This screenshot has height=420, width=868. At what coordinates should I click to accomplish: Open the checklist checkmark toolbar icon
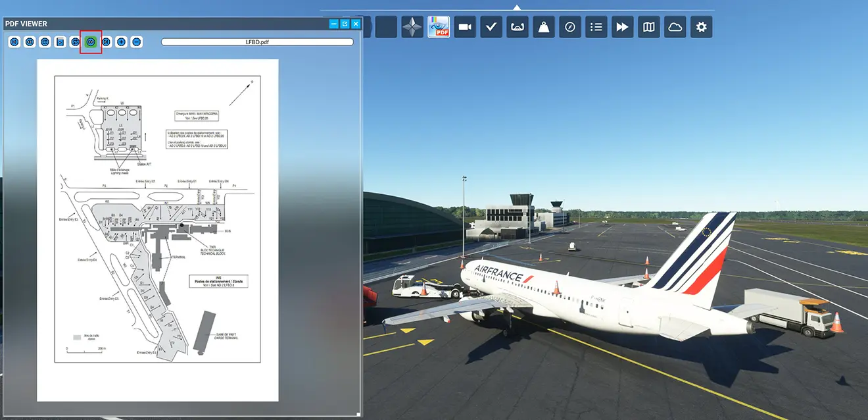pyautogui.click(x=491, y=27)
